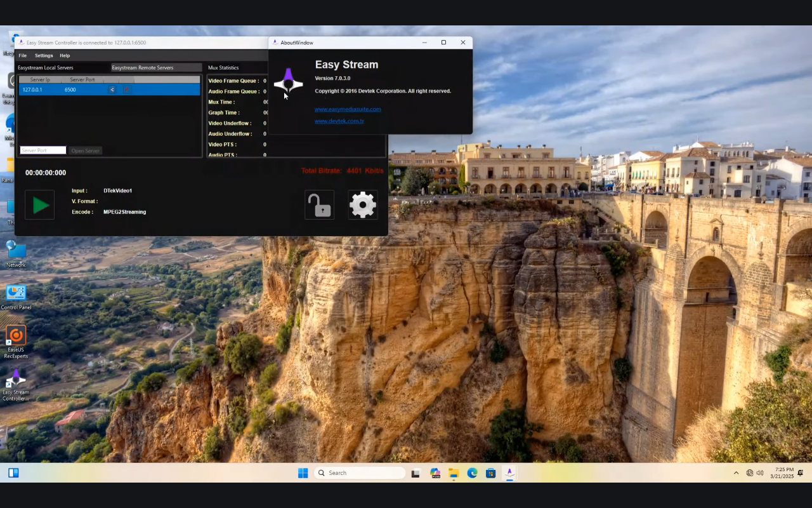812x508 pixels.
Task: Open Microsoft Edge from the taskbar
Action: click(472, 472)
